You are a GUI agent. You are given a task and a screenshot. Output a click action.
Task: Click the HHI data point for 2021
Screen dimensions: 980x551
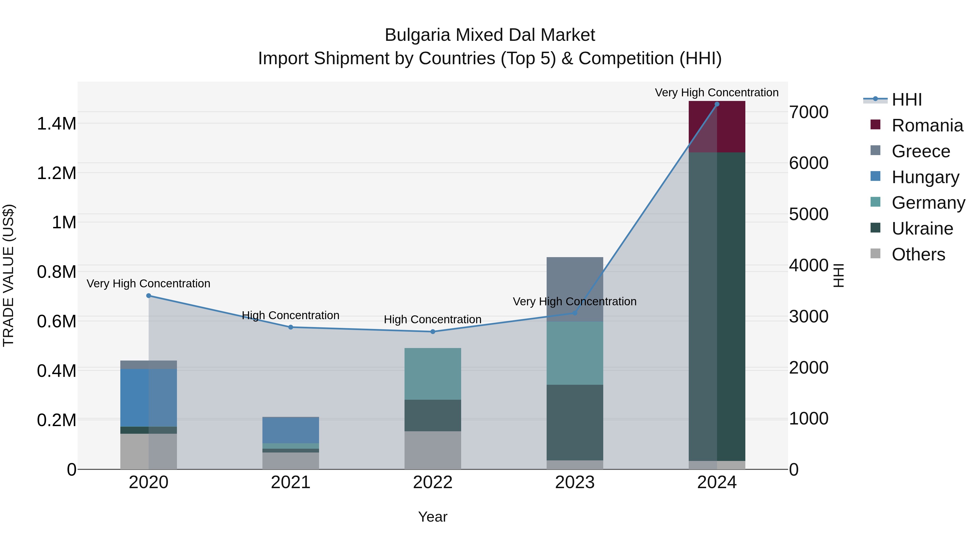[x=291, y=327]
